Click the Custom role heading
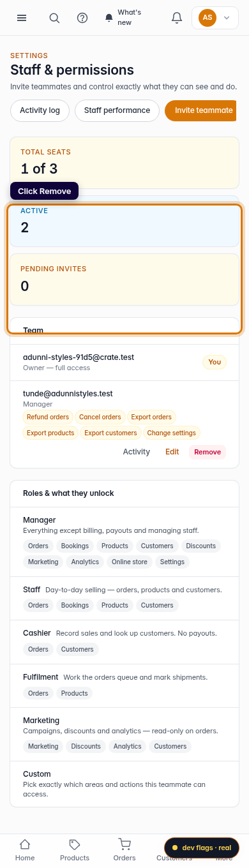 coord(36,774)
